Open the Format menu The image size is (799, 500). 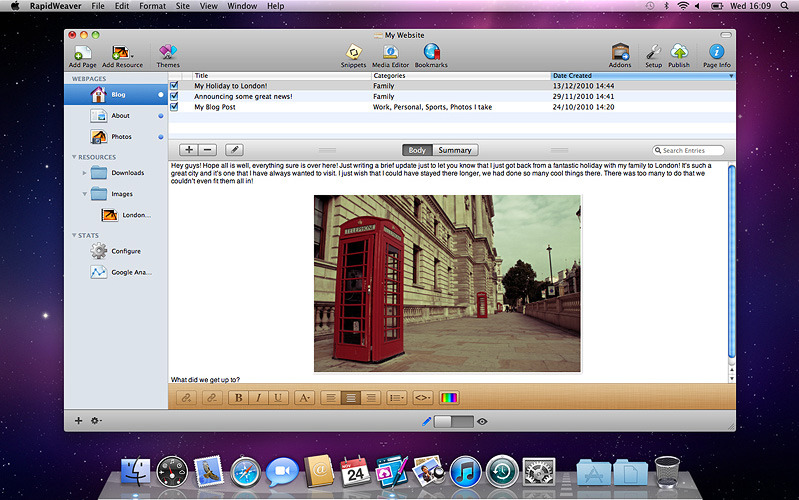coord(153,6)
